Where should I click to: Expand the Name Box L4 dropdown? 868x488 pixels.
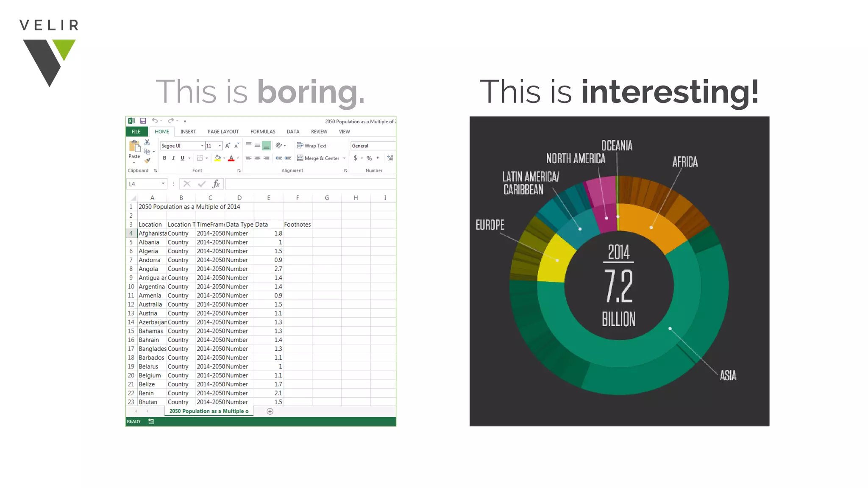pyautogui.click(x=163, y=184)
